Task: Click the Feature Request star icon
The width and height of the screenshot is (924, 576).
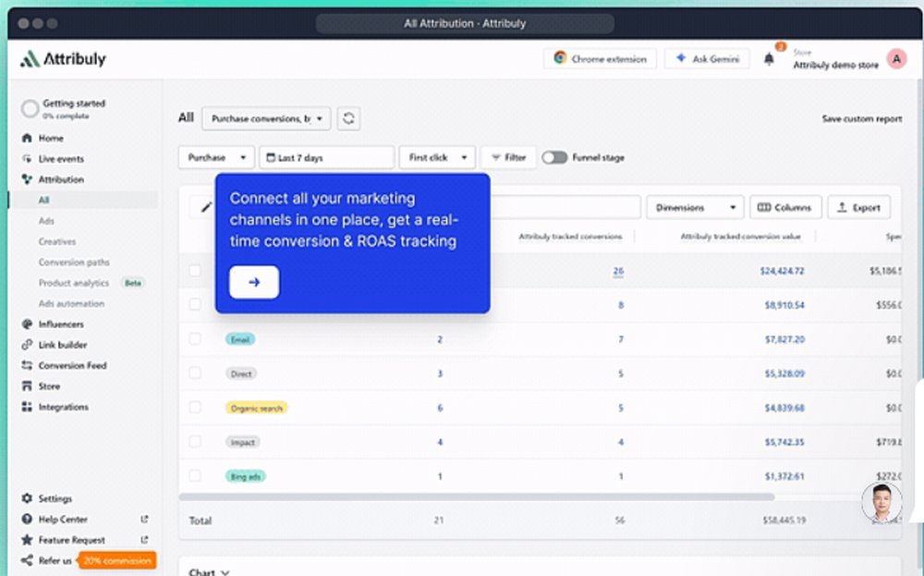Action: [27, 539]
